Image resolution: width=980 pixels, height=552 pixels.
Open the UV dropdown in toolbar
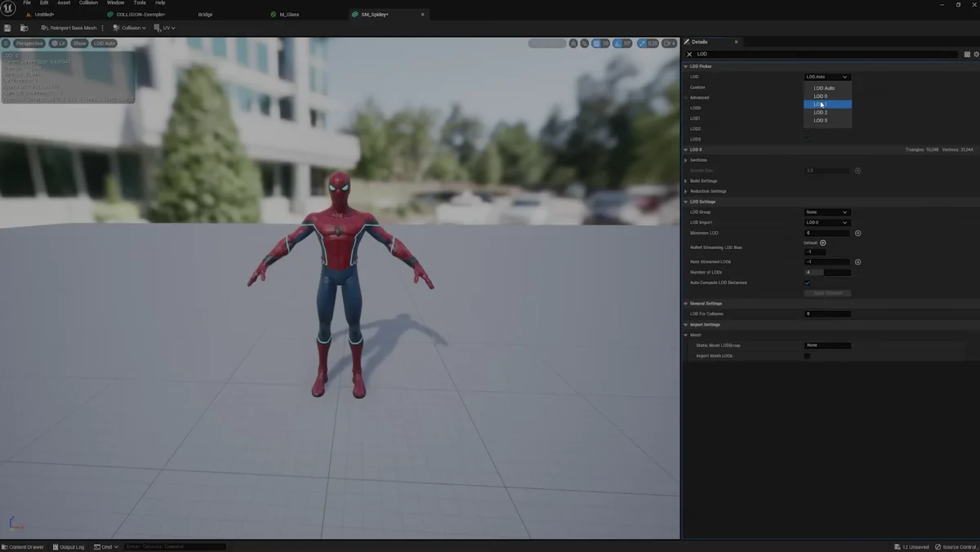tap(164, 28)
